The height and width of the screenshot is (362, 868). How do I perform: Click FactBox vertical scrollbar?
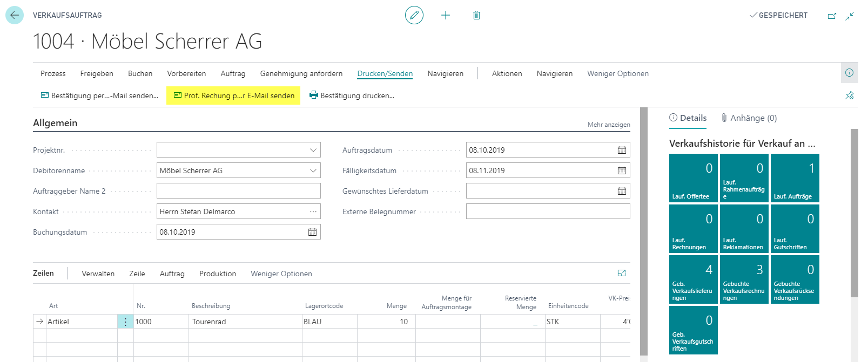854,213
